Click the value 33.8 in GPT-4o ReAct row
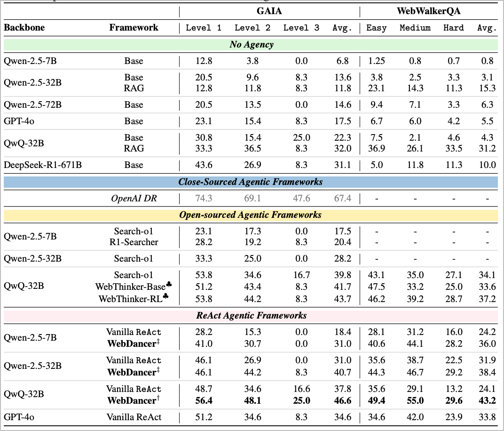This screenshot has height=431, width=504. coord(487,417)
